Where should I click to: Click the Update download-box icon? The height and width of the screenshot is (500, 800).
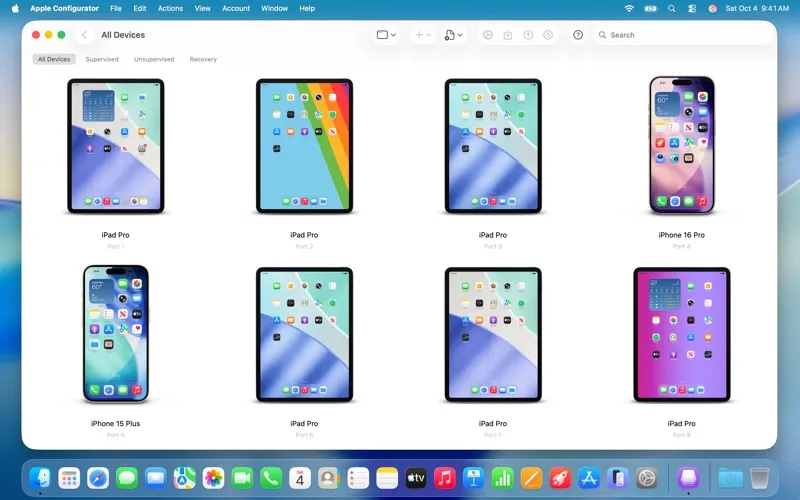[x=508, y=35]
